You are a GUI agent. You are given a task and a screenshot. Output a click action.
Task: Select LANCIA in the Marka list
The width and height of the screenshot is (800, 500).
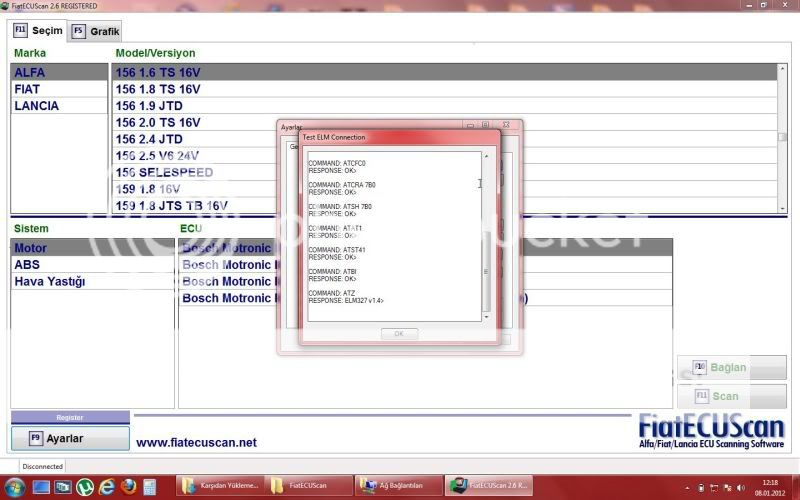tap(59, 106)
